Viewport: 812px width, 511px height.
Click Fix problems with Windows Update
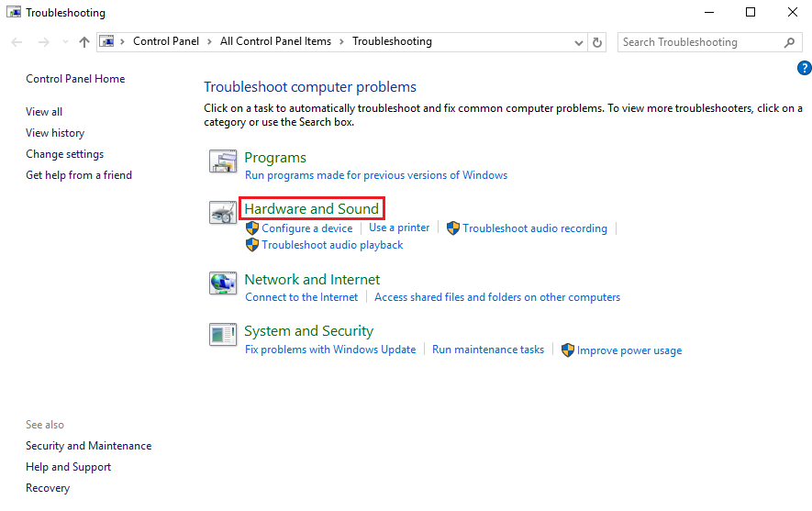(x=330, y=350)
